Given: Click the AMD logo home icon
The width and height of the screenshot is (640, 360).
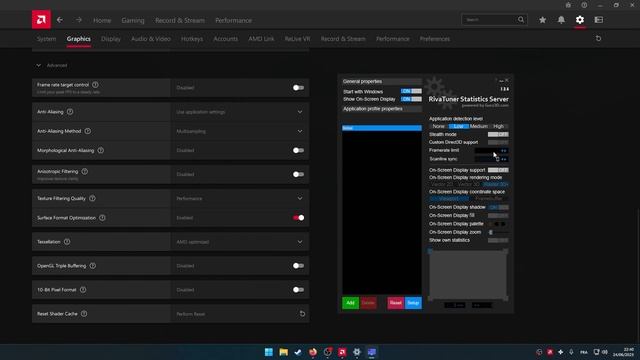Looking at the screenshot, I should [x=41, y=20].
